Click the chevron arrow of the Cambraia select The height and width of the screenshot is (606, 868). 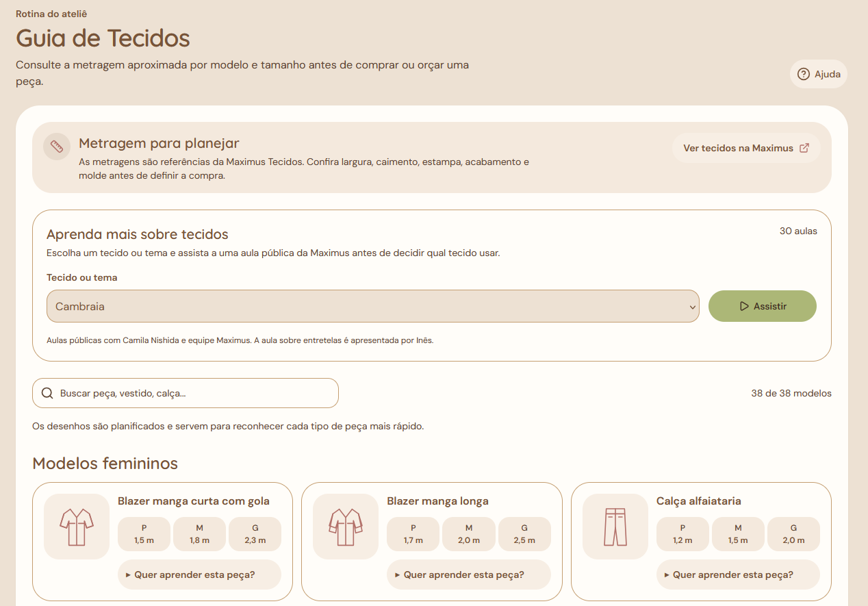(692, 307)
